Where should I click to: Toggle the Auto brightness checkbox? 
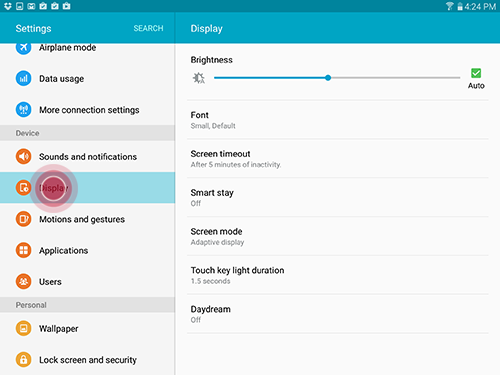pyautogui.click(x=476, y=73)
